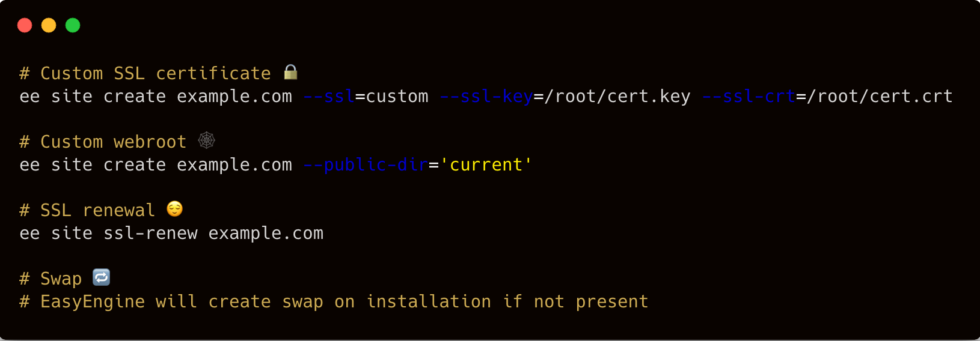This screenshot has width=980, height=341.
Task: Click the padlock emoji after SSL certificate
Action: pyautogui.click(x=291, y=72)
